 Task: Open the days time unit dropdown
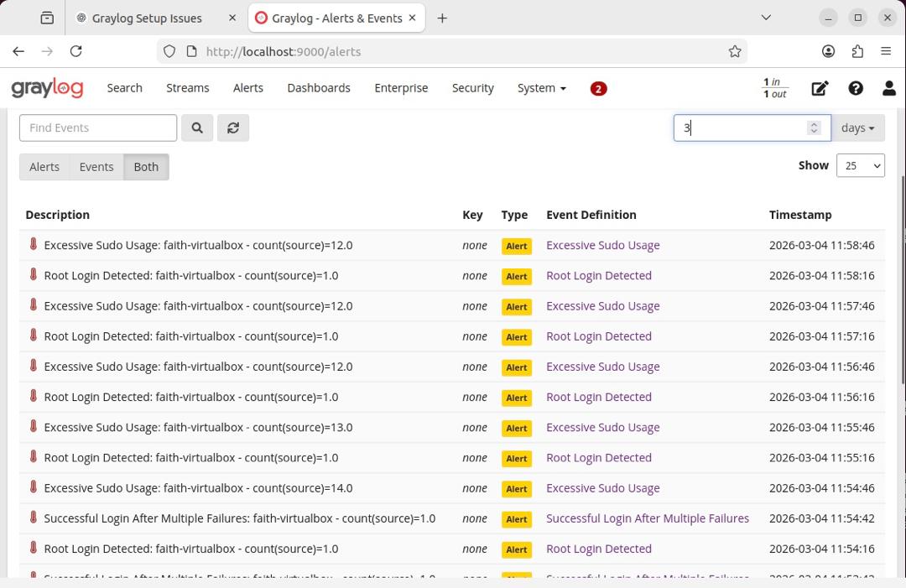pos(857,127)
